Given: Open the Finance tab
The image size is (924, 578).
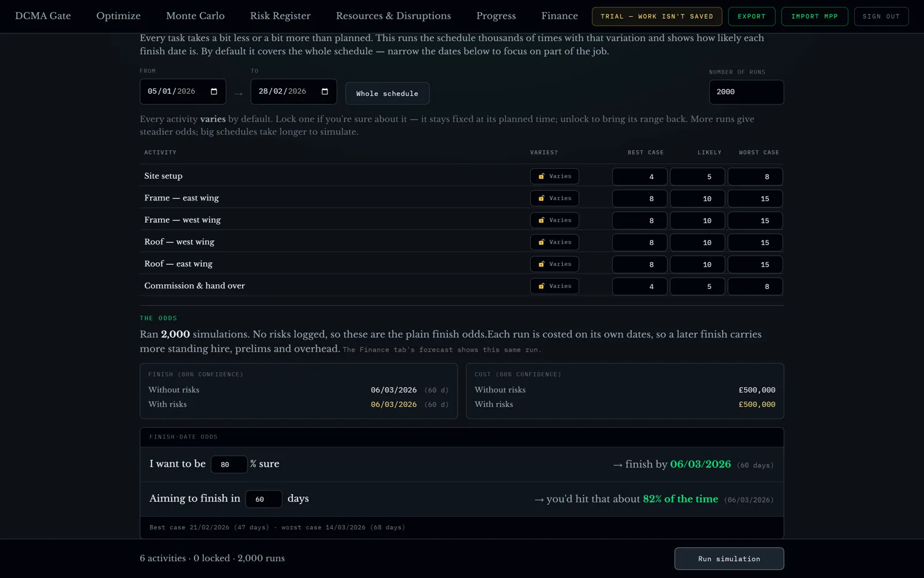Looking at the screenshot, I should 560,16.
